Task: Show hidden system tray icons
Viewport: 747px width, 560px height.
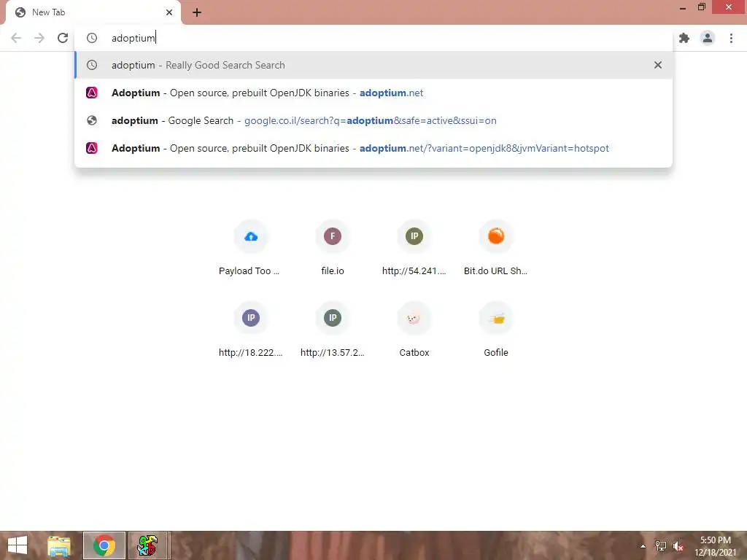Action: pos(643,546)
